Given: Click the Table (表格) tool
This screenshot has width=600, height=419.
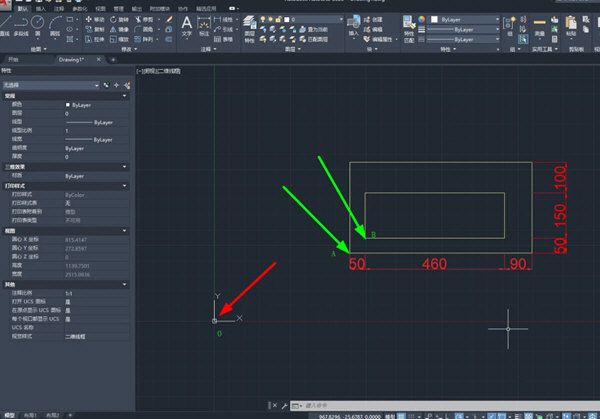Looking at the screenshot, I should (x=223, y=39).
